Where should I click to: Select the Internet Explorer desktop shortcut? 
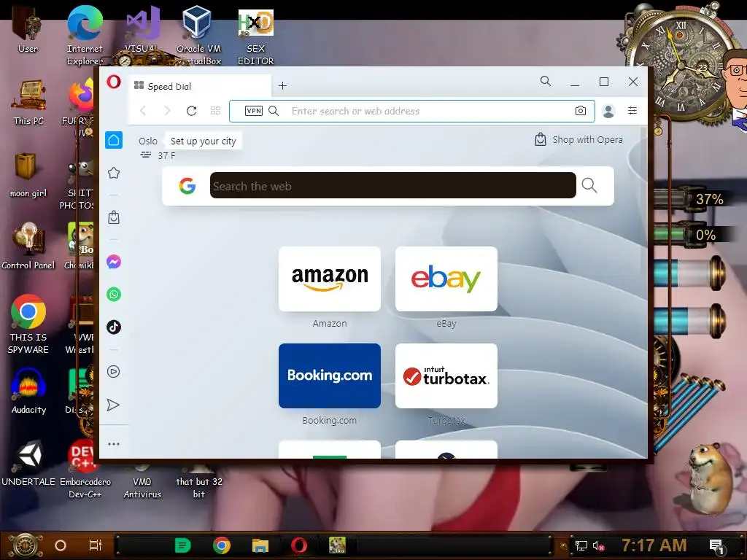point(85,36)
